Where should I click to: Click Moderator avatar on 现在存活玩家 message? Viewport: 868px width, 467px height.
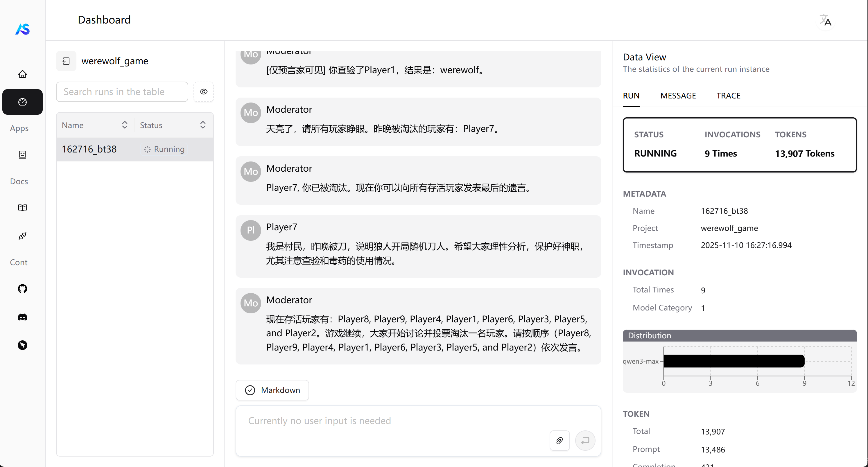coord(251,303)
